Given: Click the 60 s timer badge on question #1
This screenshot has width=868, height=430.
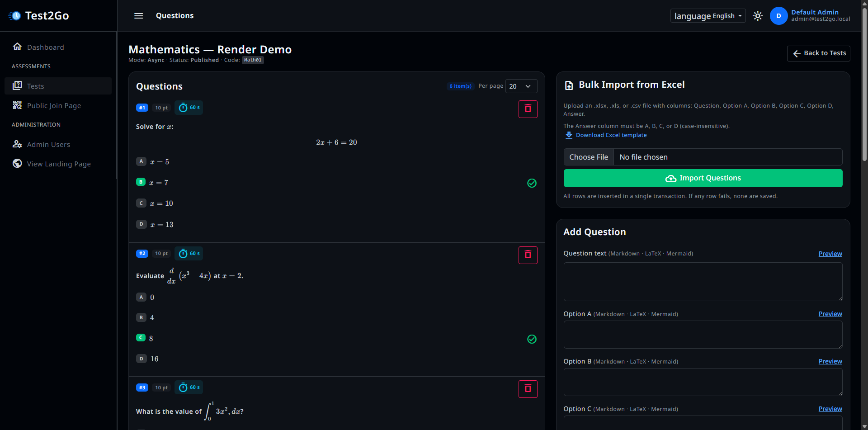Looking at the screenshot, I should tap(189, 108).
